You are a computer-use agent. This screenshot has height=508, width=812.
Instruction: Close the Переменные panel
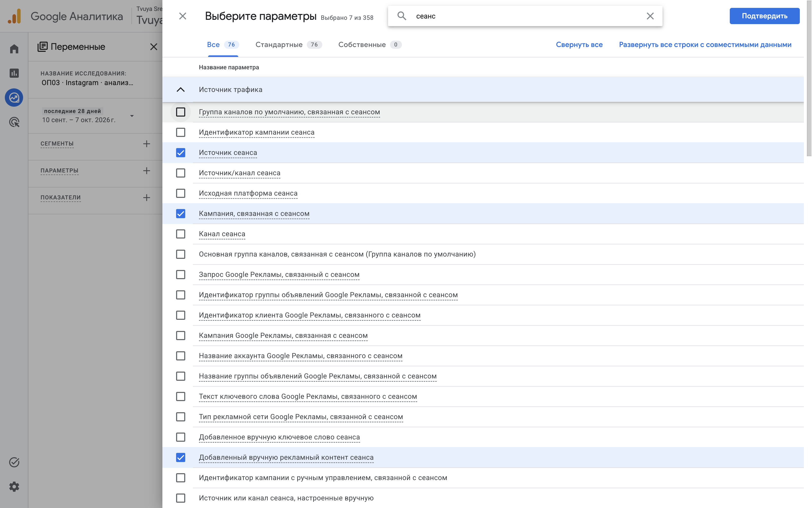154,47
